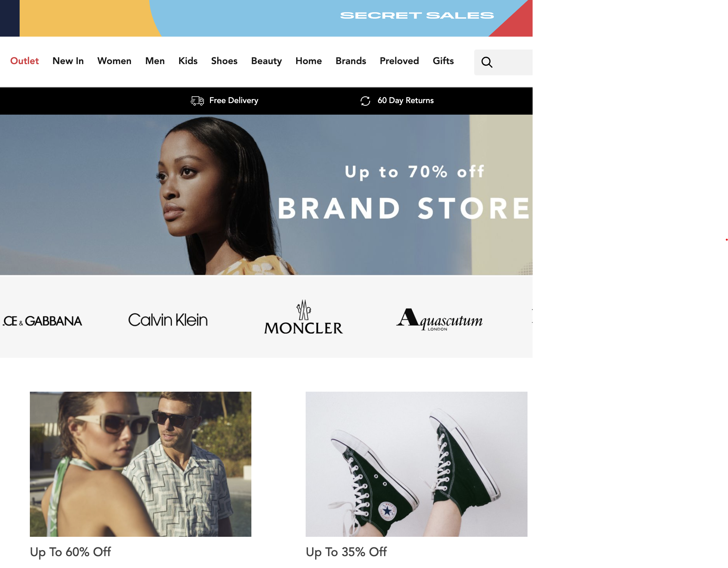
Task: Browse the Brands menu item
Action: 351,61
